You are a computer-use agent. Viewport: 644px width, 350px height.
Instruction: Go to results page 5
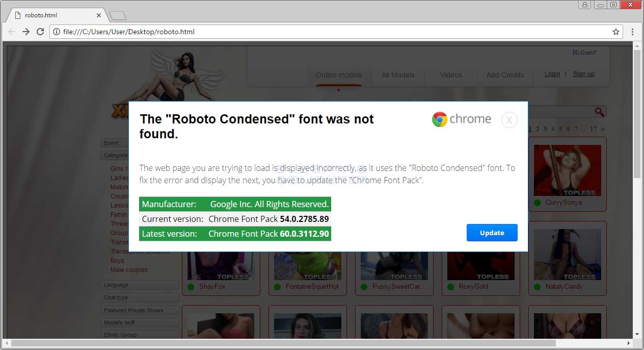[x=560, y=129]
